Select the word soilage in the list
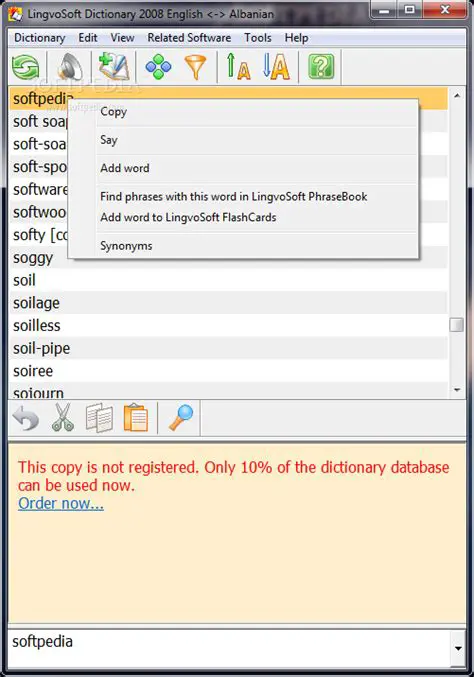474x677 pixels. [x=228, y=303]
